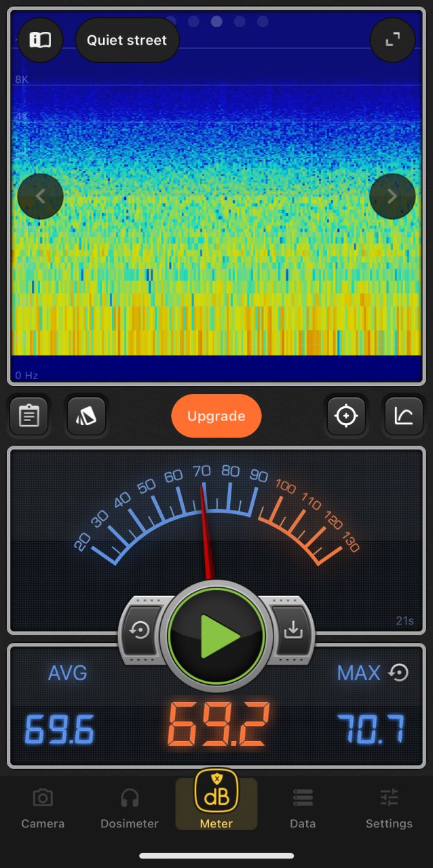Go to previous chart with left arrow
Viewport: 433px width, 868px height.
[x=40, y=197]
